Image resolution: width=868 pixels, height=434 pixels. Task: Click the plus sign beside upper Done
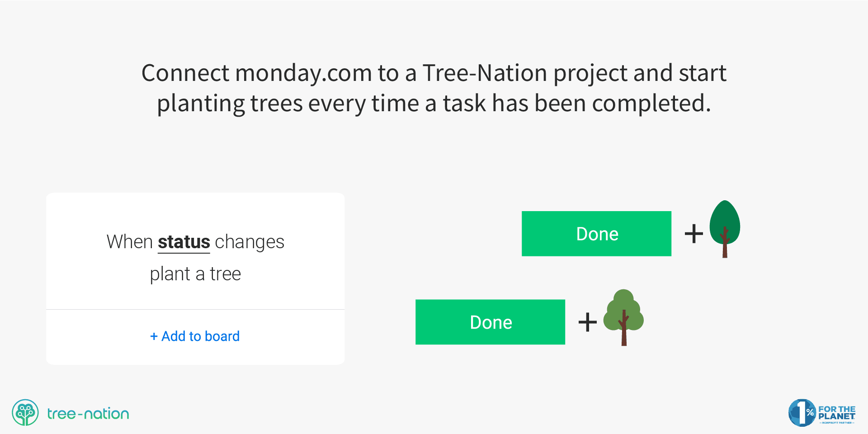pos(693,234)
